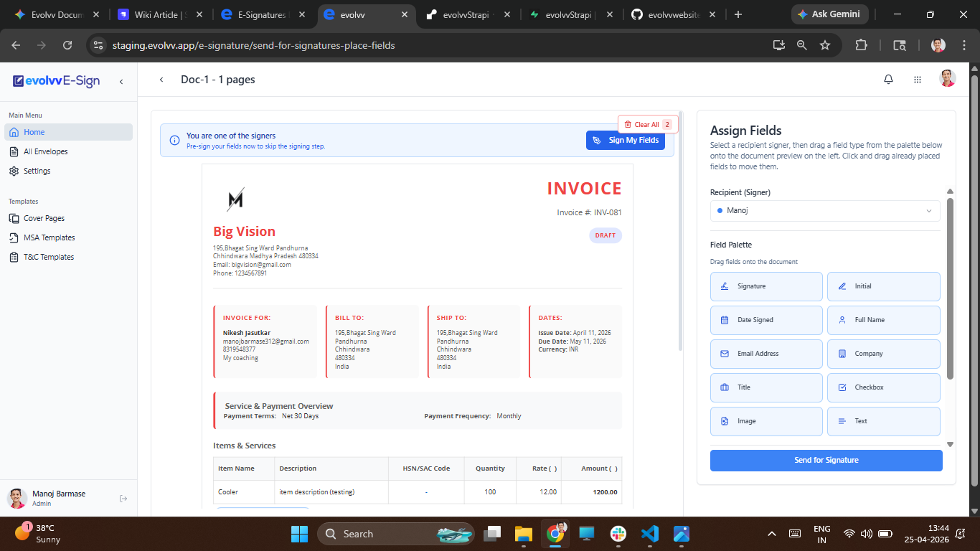Switch to the Evolvv Docum browser tab
980x551 pixels.
(57, 14)
